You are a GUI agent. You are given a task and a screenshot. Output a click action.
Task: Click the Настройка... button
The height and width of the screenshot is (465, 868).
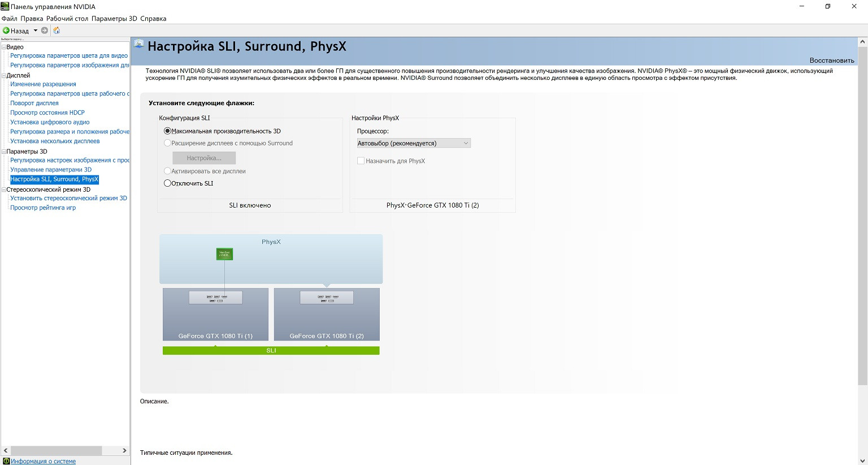coord(204,158)
